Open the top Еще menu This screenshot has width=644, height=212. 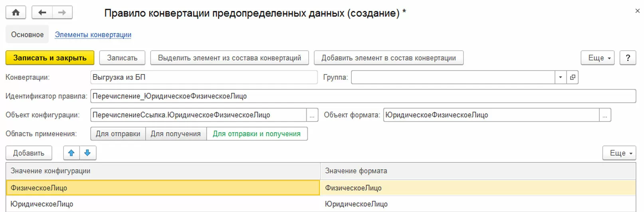pos(597,58)
